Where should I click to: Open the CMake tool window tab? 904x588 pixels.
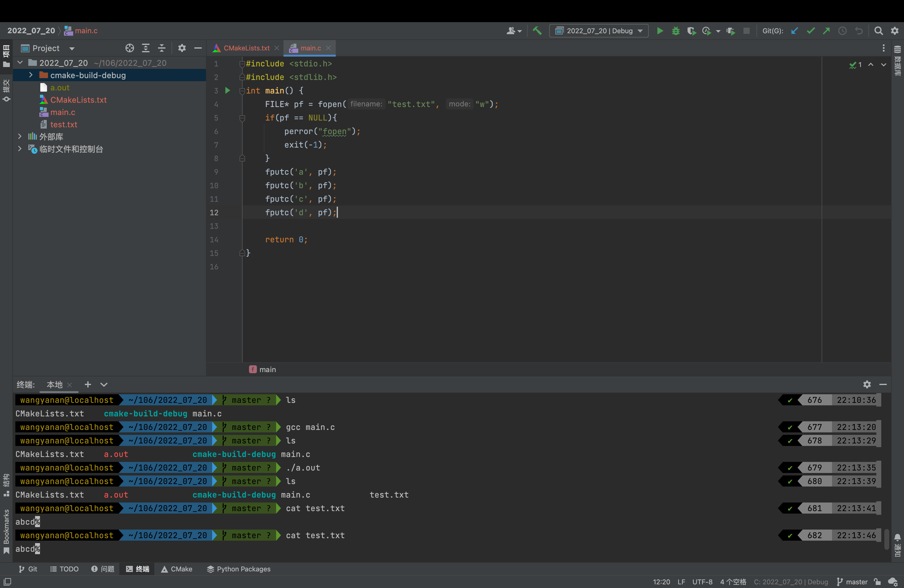click(176, 569)
